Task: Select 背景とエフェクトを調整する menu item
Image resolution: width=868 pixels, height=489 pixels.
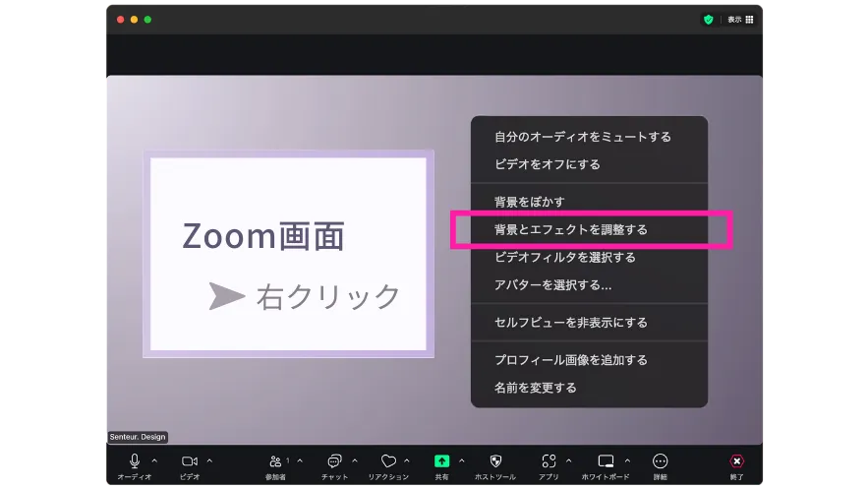Action: tap(589, 229)
